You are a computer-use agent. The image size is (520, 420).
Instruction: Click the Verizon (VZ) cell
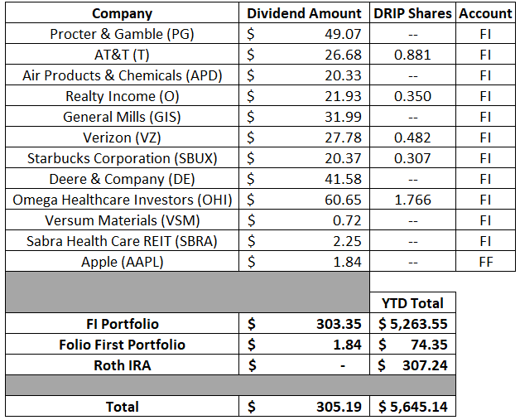[122, 138]
